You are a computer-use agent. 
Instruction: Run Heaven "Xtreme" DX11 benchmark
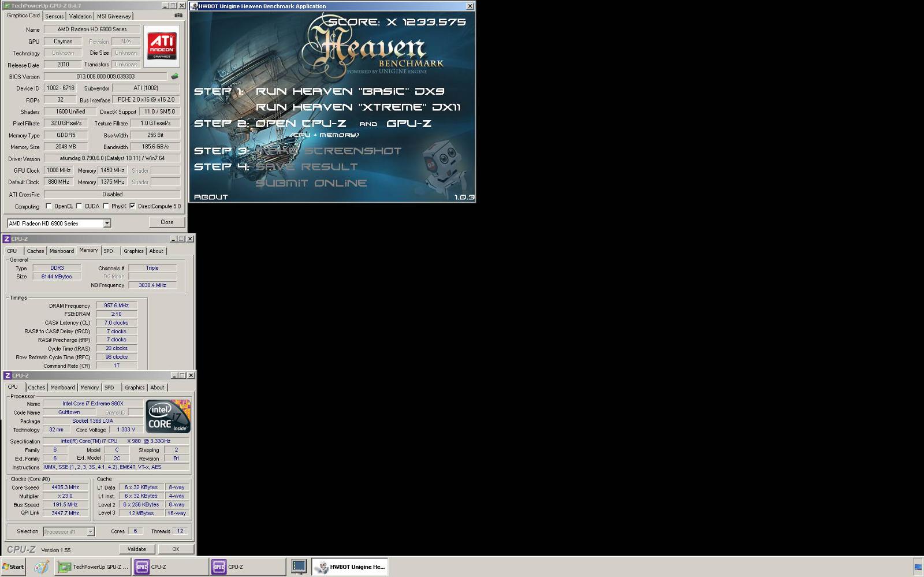click(358, 107)
